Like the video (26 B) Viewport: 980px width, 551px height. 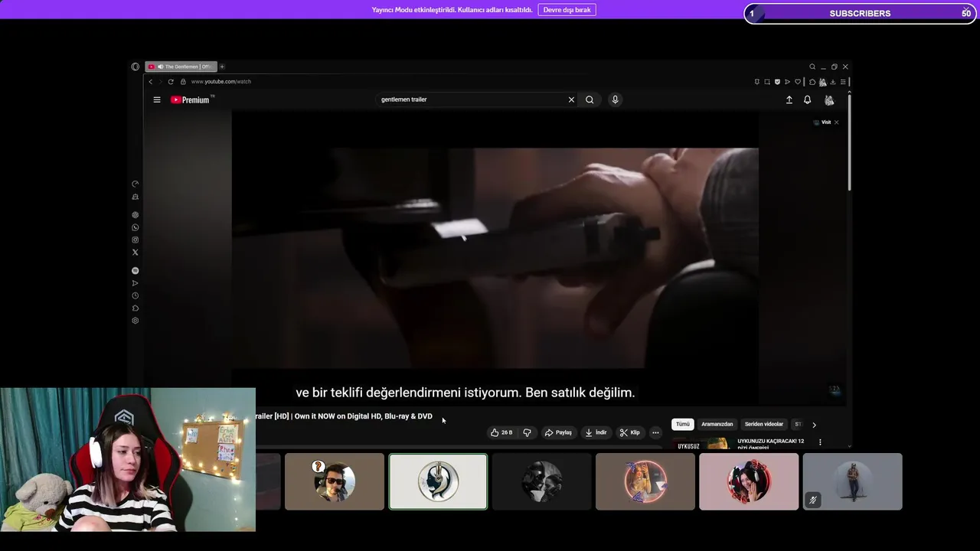(501, 432)
